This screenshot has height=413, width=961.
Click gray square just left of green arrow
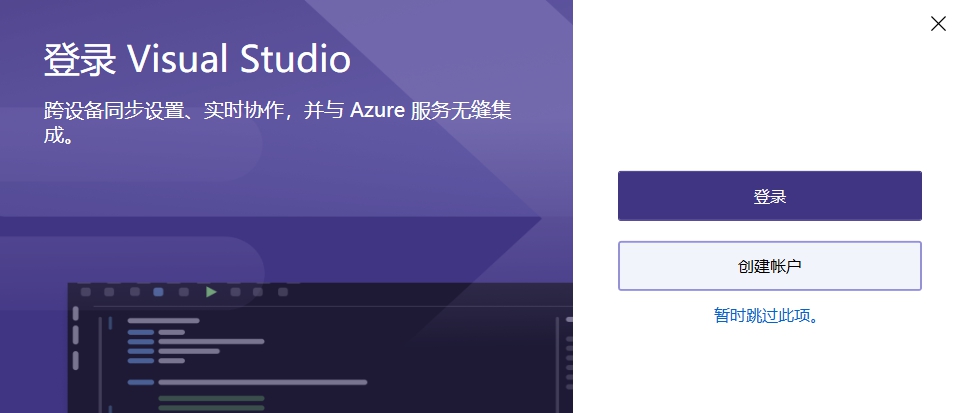click(183, 292)
